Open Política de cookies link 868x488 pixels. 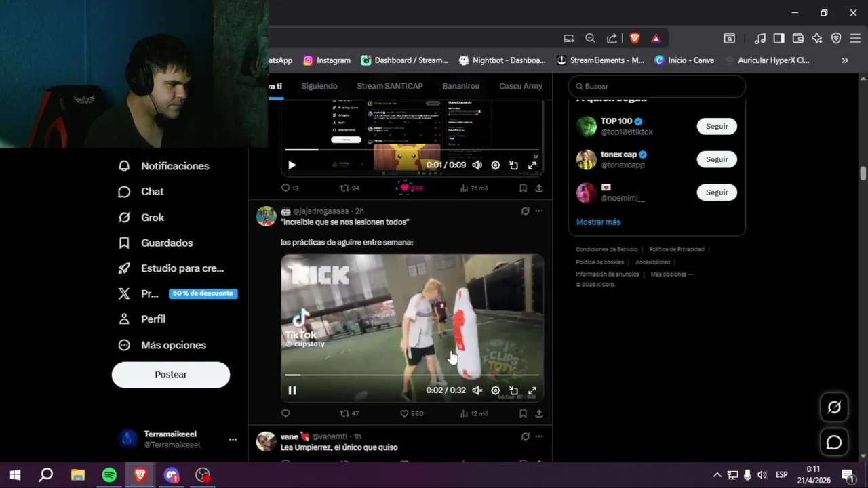[599, 262]
